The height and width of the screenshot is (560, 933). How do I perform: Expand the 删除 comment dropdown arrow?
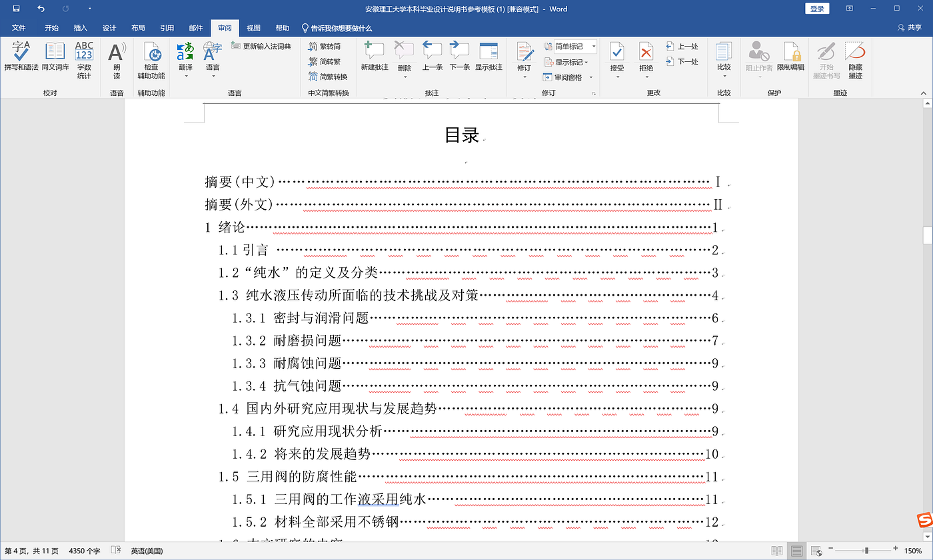(x=405, y=76)
